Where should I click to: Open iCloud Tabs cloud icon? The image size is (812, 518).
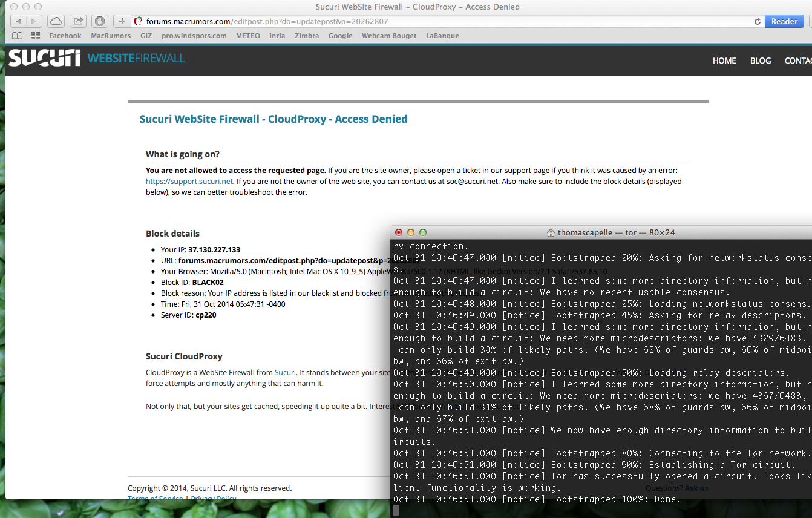56,21
